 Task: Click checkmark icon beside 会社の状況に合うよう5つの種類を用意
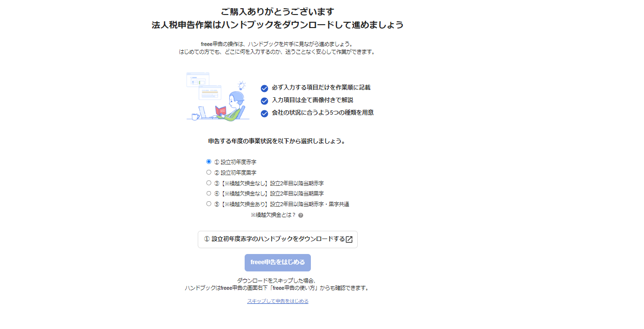click(264, 113)
